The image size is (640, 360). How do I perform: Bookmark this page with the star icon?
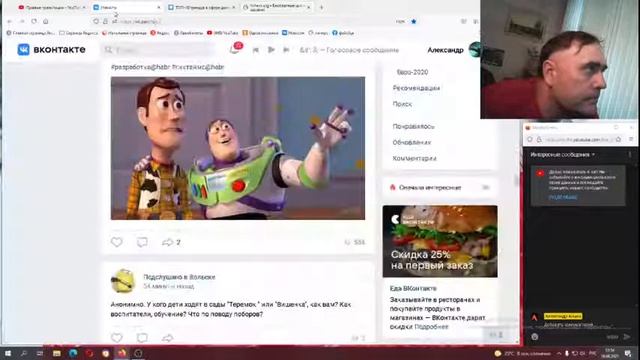coord(413,21)
